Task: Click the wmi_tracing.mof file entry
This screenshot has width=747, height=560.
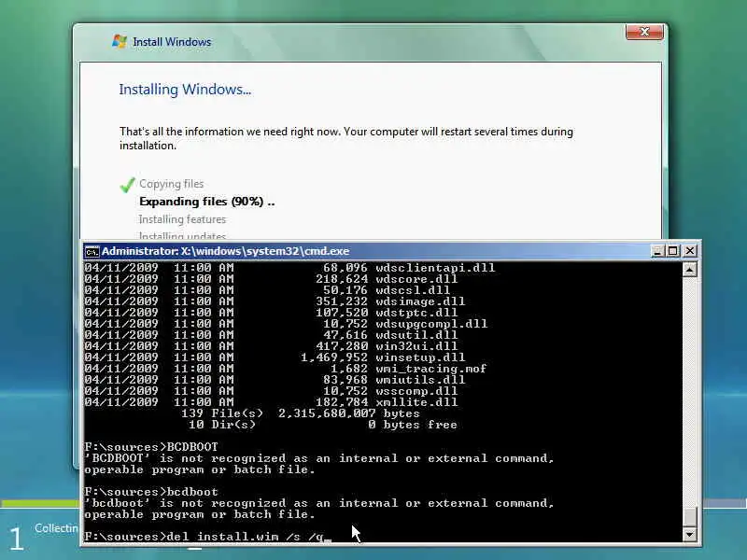Action: [x=286, y=369]
